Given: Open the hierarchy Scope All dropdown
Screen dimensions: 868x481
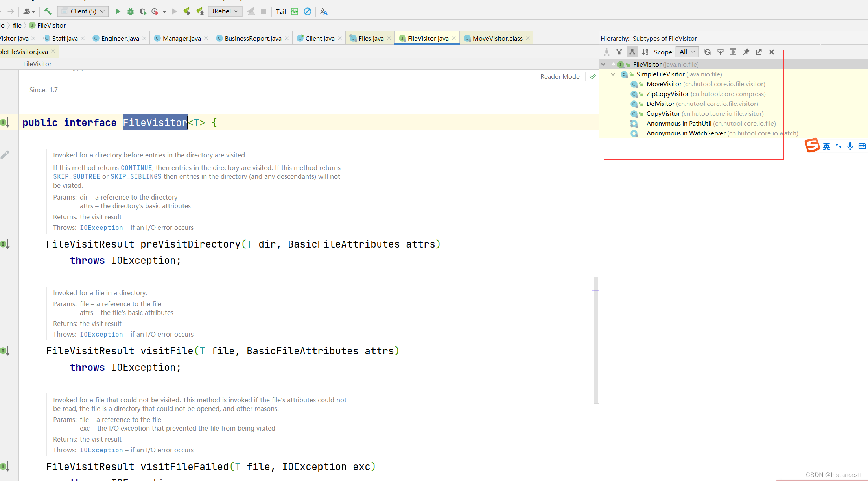Looking at the screenshot, I should click(x=687, y=52).
